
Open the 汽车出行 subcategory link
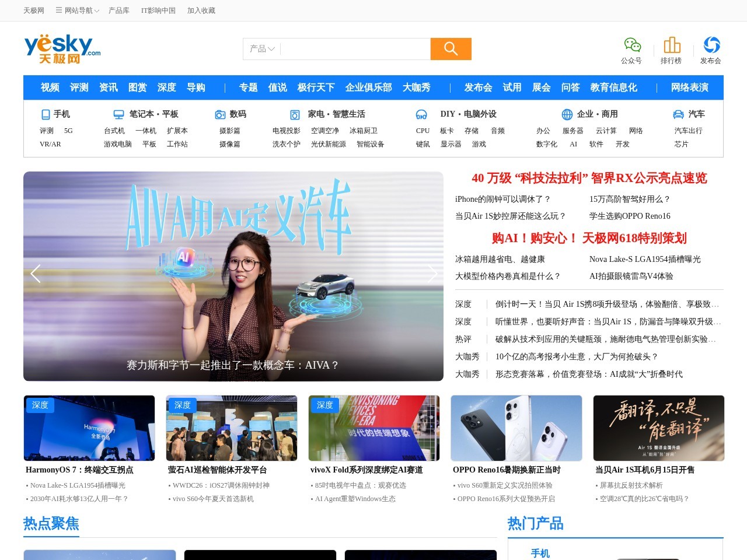click(x=689, y=131)
